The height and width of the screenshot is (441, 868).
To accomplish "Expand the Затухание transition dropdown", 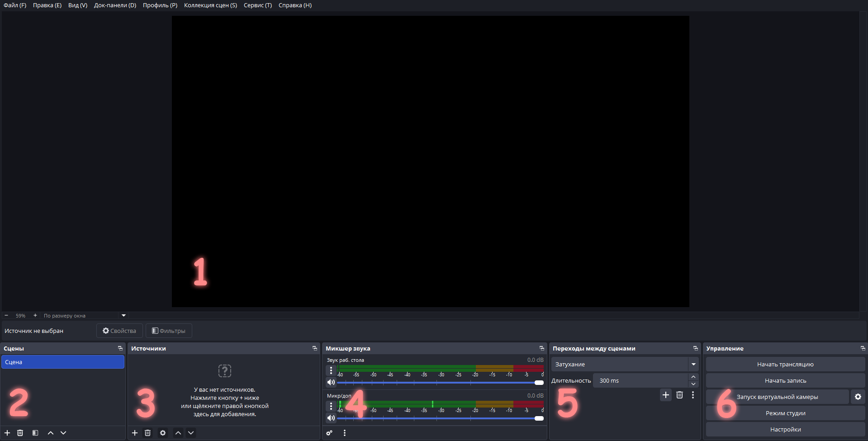I will pos(693,364).
